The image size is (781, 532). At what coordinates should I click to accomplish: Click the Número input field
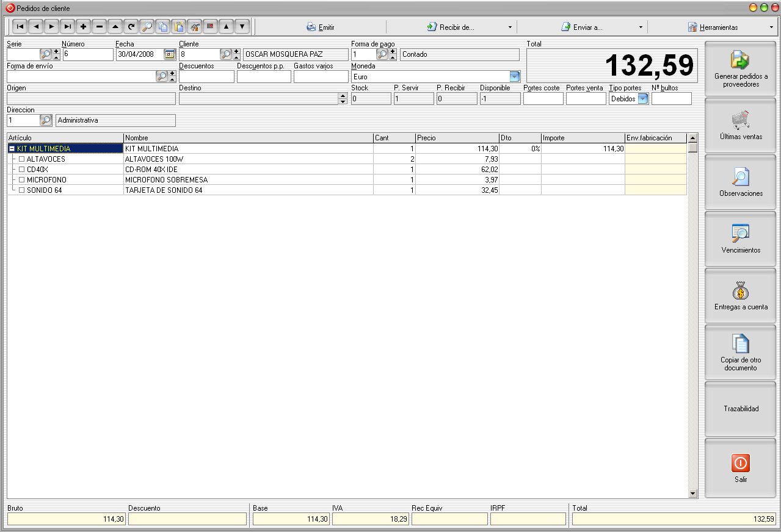point(88,54)
